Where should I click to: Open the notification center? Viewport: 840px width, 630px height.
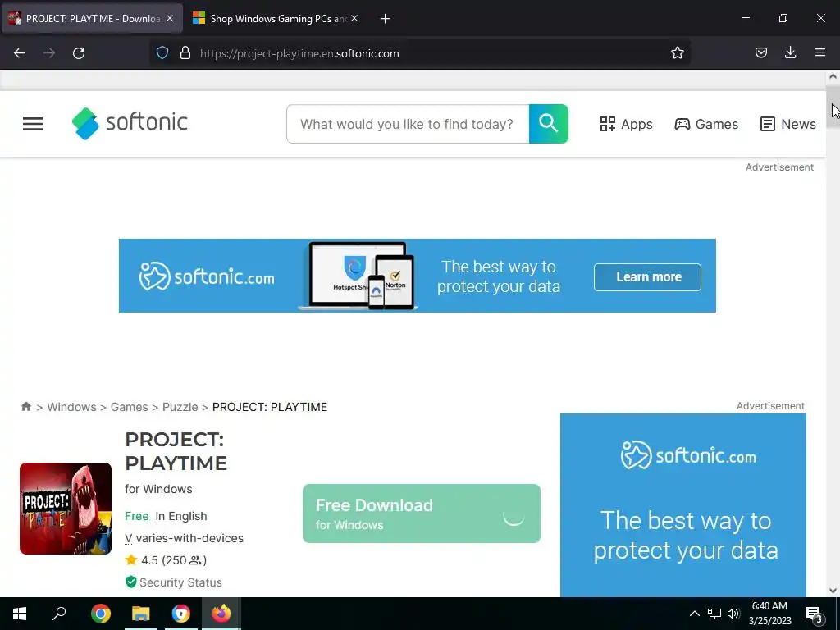pos(815,614)
